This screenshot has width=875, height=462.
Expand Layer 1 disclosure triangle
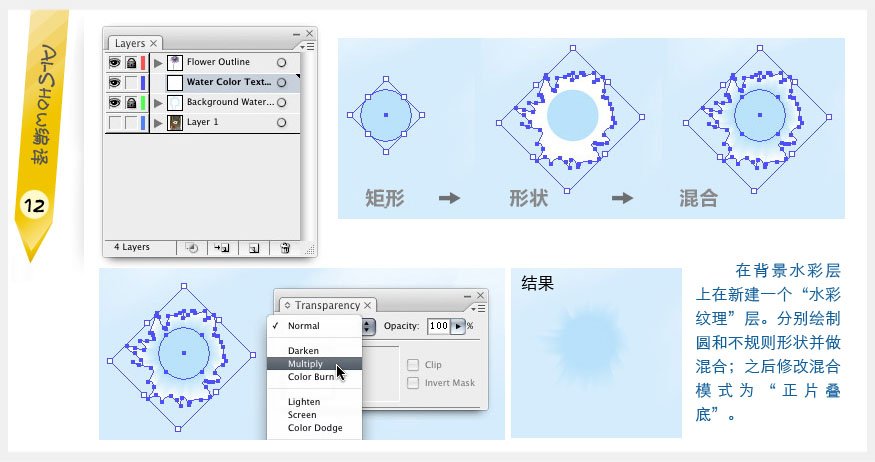pyautogui.click(x=158, y=123)
